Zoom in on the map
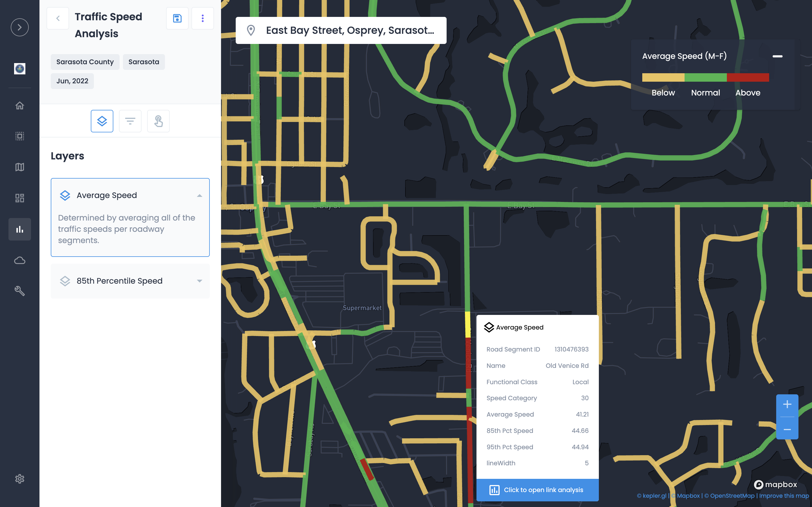Viewport: 812px width, 507px height. 787,405
